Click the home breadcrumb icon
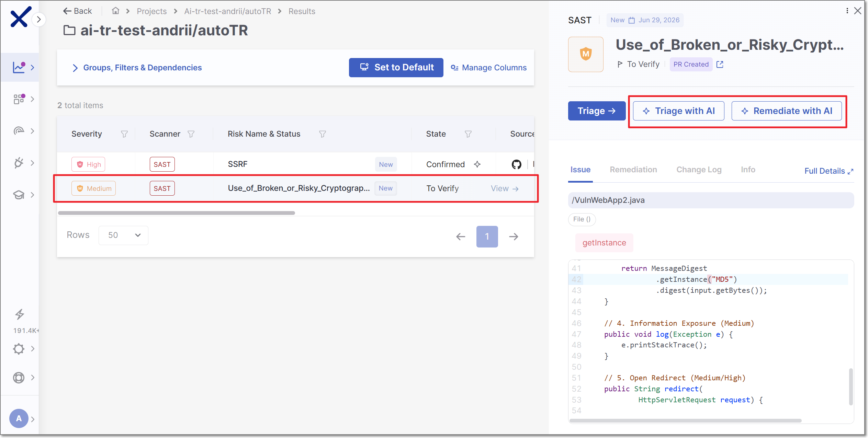This screenshot has height=438, width=868. pos(115,11)
